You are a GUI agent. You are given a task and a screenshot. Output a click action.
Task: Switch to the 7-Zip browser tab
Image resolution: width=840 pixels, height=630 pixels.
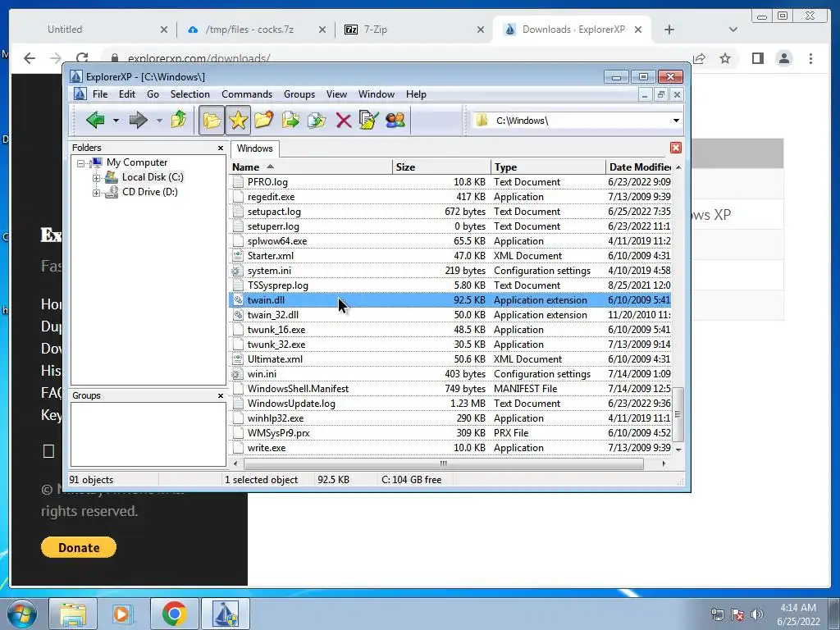click(x=413, y=30)
